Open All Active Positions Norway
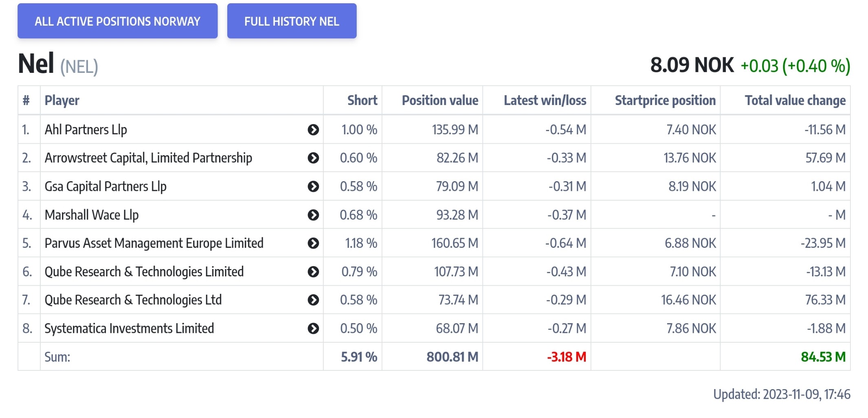Viewport: 868px width, 418px height. click(117, 21)
